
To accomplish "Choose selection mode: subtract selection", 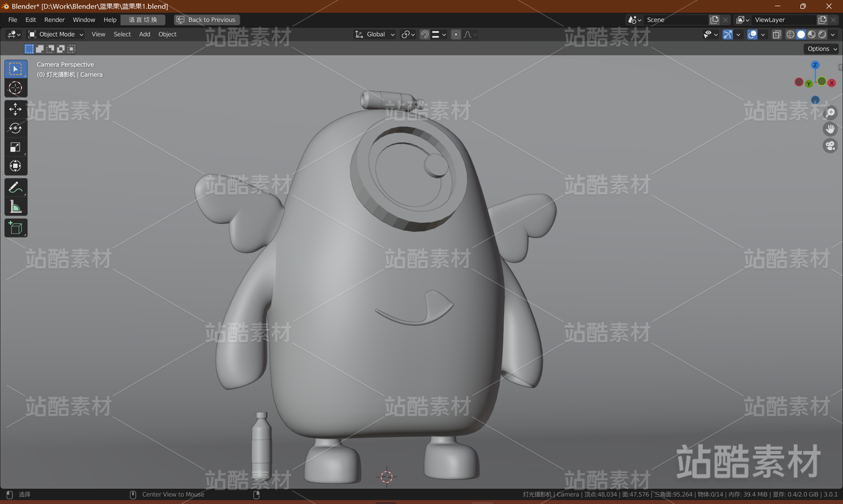I will 50,49.
